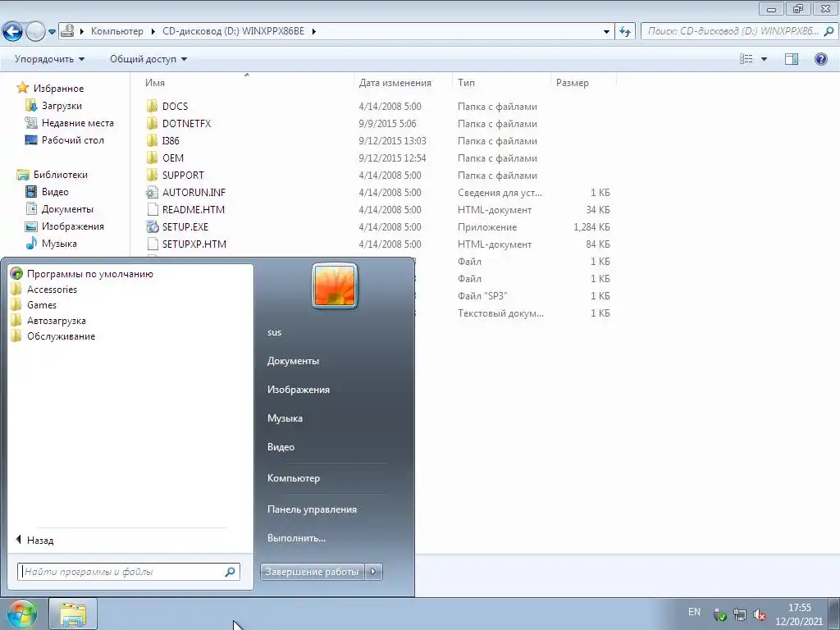Open Компьютер from the Start menu
The height and width of the screenshot is (630, 840).
click(x=294, y=478)
